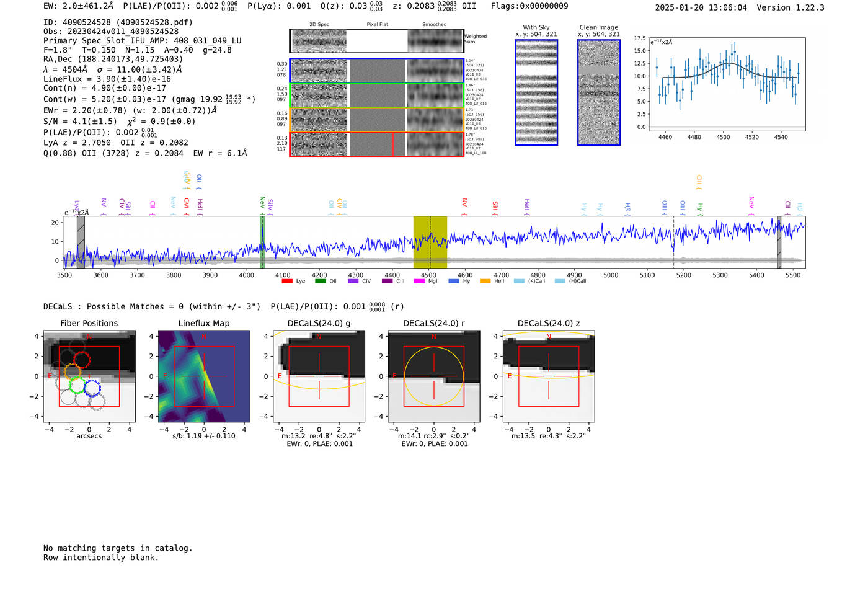Click the hatched gray band near 3550

81,242
